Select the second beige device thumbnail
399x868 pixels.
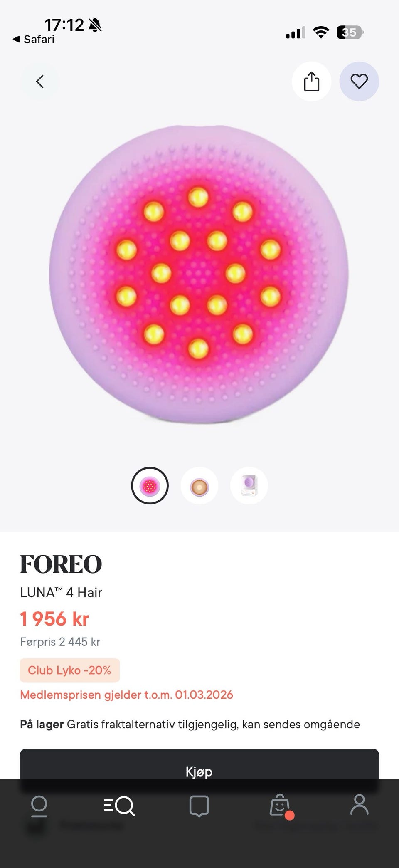coord(199,486)
